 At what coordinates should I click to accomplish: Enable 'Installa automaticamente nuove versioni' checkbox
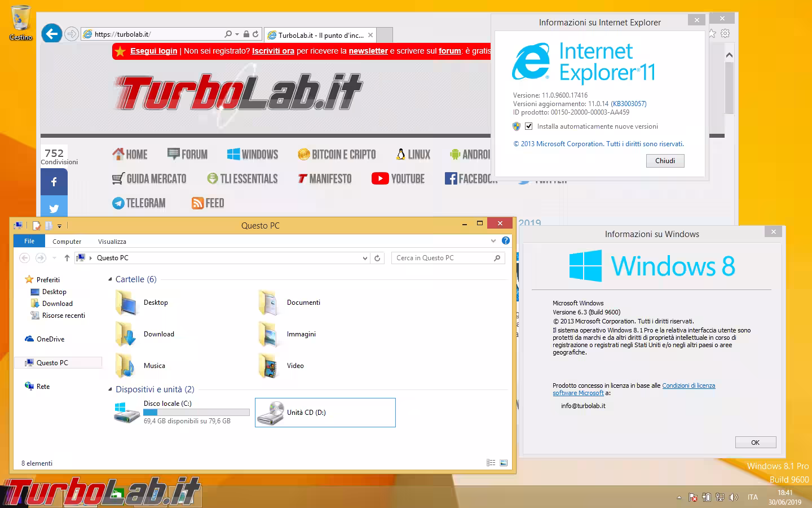click(528, 126)
